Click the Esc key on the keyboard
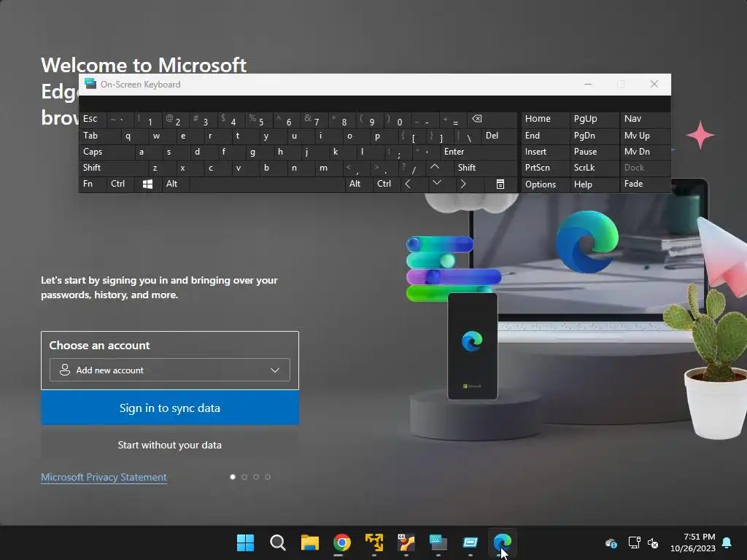 point(93,119)
